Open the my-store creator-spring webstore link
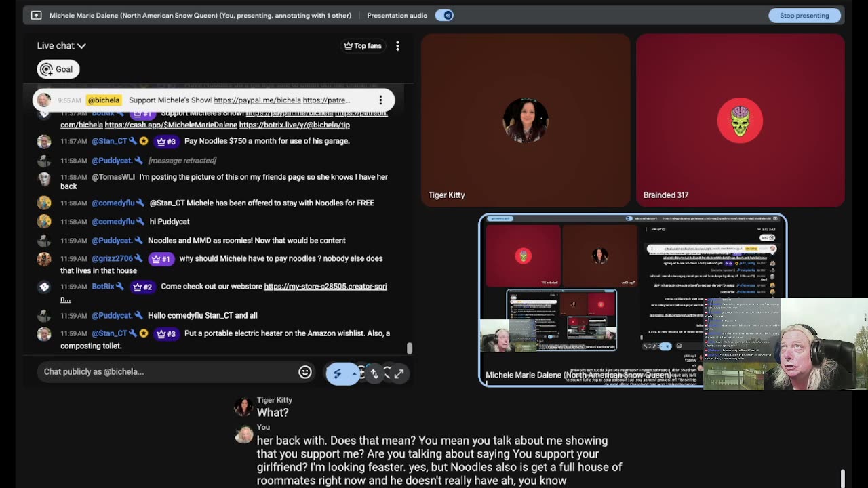The width and height of the screenshot is (868, 488). [x=325, y=287]
